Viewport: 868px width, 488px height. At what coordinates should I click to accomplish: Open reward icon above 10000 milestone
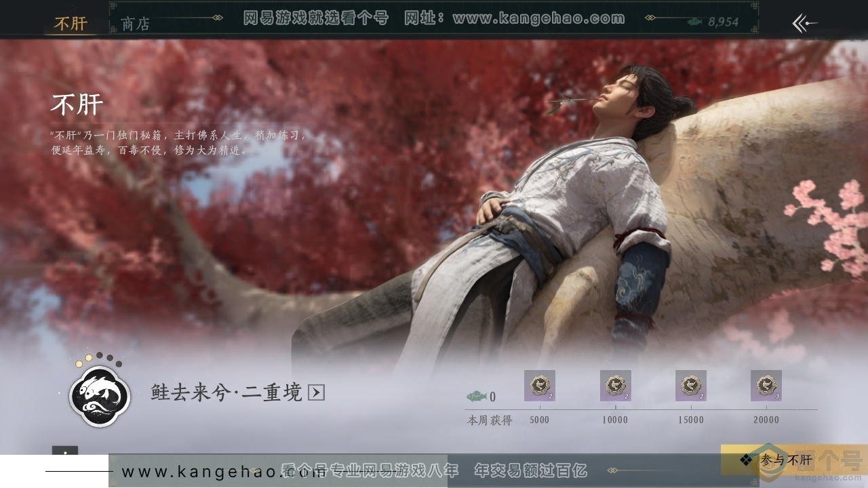pos(616,386)
